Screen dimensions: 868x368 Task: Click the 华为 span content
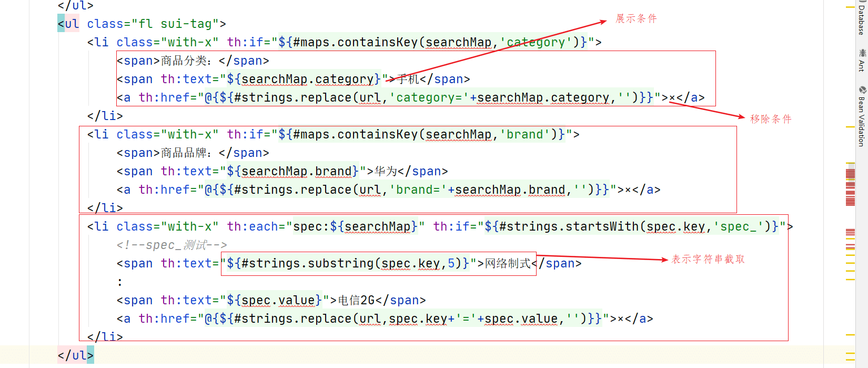[386, 171]
